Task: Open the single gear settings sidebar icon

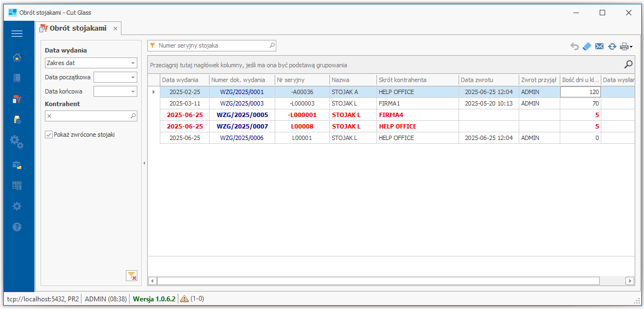Action: pos(17,206)
